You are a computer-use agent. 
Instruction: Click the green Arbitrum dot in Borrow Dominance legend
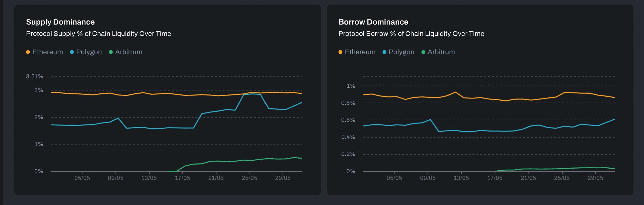click(423, 52)
